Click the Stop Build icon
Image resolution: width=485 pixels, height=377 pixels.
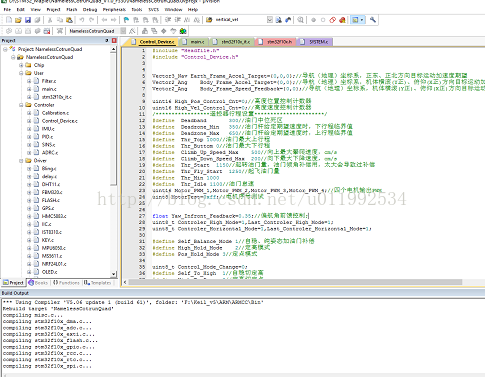coord(47,31)
